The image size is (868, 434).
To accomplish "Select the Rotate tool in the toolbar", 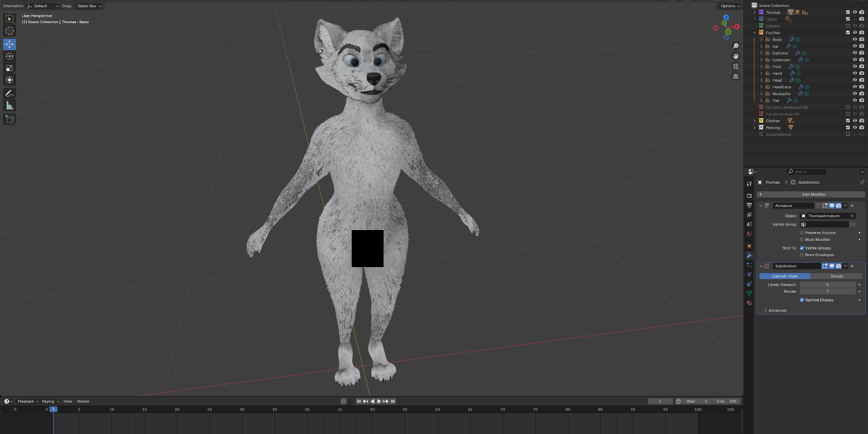I will (9, 56).
